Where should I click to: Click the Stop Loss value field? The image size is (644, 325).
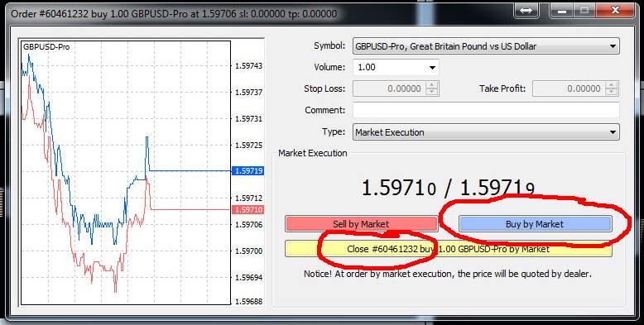tap(390, 88)
